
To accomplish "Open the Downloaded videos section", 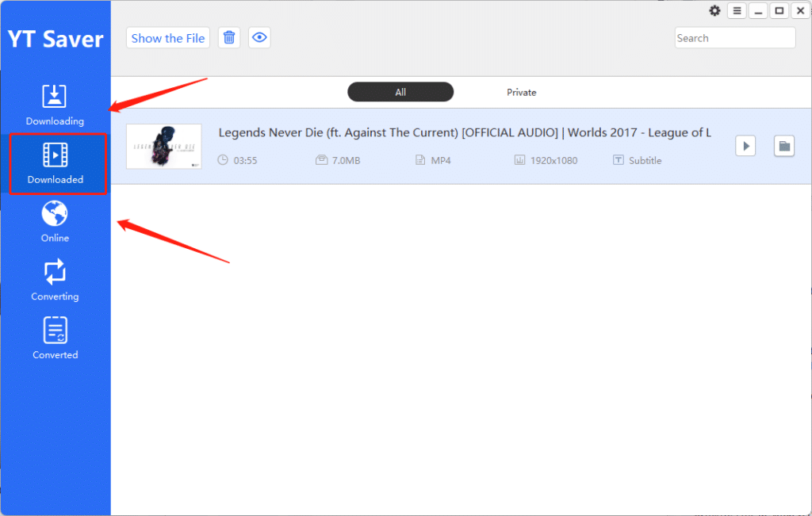I will point(57,163).
